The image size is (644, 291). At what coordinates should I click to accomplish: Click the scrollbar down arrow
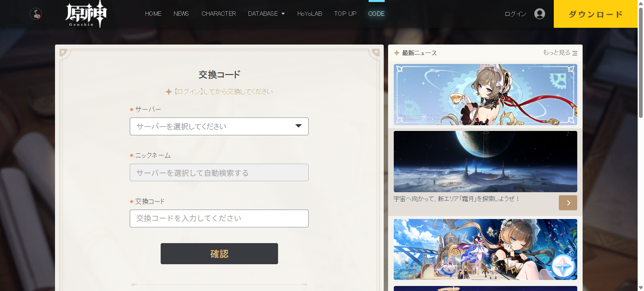click(x=641, y=288)
